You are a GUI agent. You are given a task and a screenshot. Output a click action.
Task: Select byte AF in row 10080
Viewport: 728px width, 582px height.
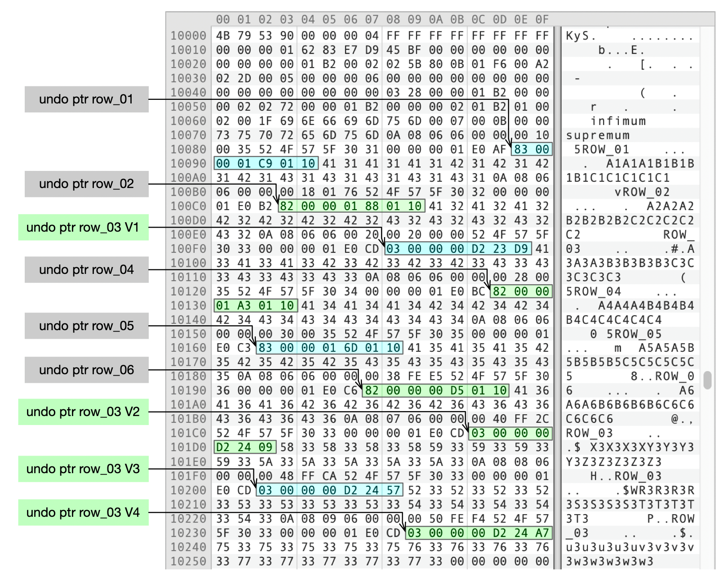pos(499,149)
